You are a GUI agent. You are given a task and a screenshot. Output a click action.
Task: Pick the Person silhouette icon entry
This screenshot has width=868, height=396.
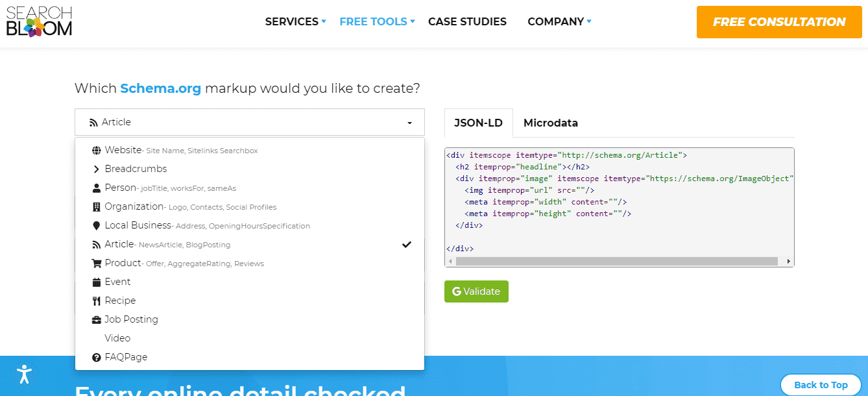click(97, 188)
